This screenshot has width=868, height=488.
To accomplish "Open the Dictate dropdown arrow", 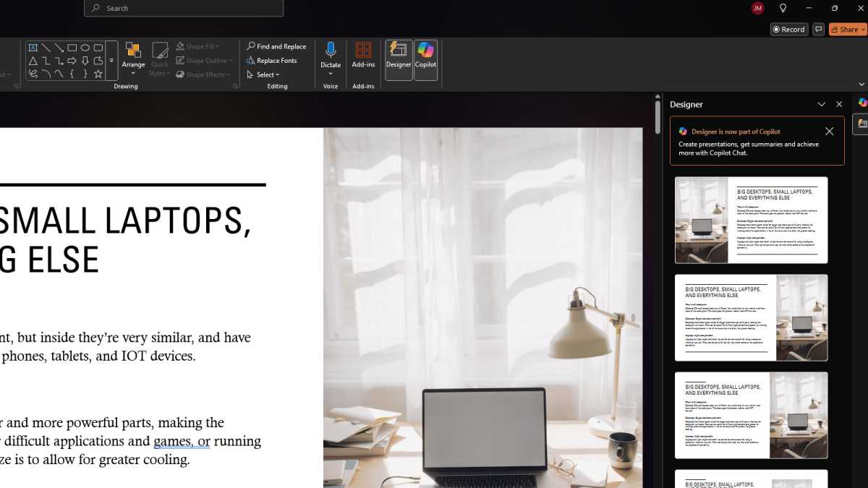I will [x=331, y=72].
